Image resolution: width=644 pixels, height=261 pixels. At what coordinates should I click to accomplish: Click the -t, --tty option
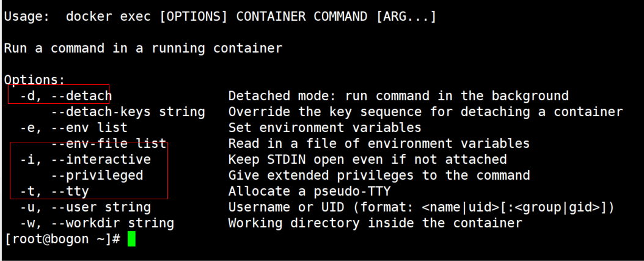click(54, 191)
